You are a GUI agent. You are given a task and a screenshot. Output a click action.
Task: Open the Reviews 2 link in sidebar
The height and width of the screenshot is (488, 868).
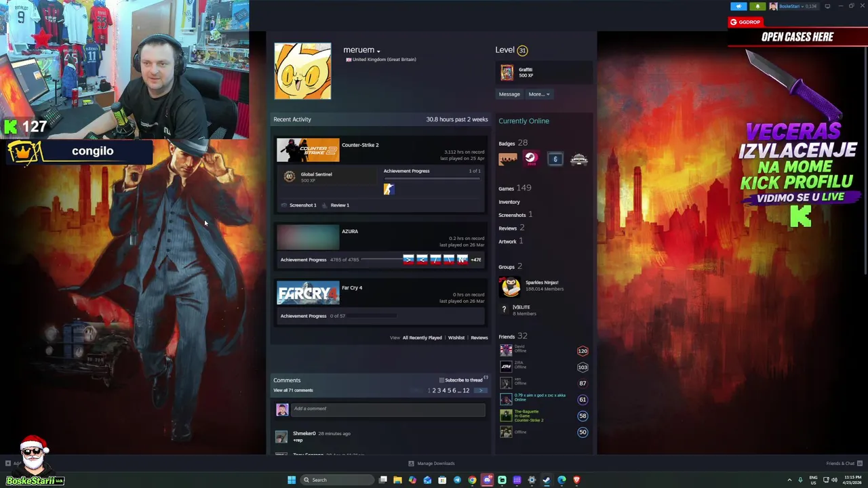point(511,228)
